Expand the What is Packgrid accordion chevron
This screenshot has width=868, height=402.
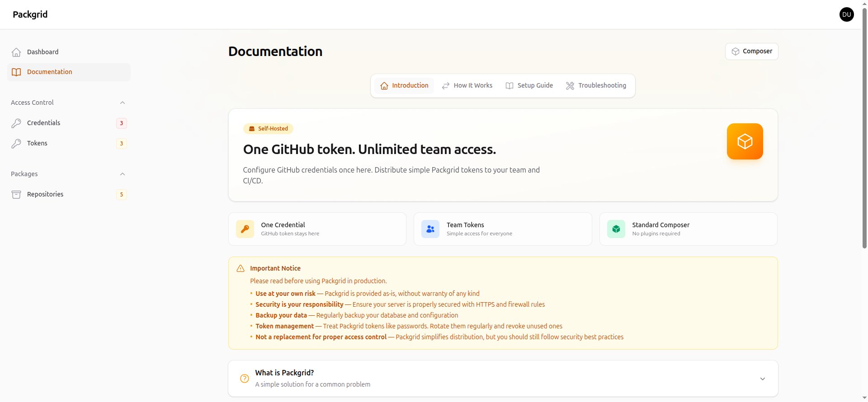[763, 379]
